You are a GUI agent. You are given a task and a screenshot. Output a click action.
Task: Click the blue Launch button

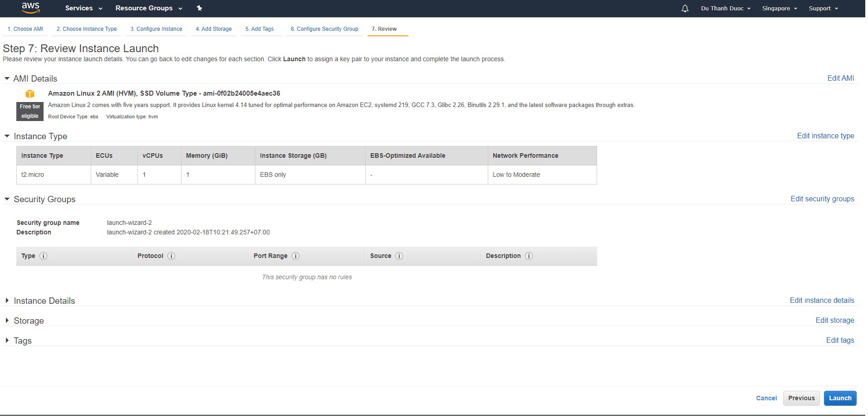click(x=840, y=399)
